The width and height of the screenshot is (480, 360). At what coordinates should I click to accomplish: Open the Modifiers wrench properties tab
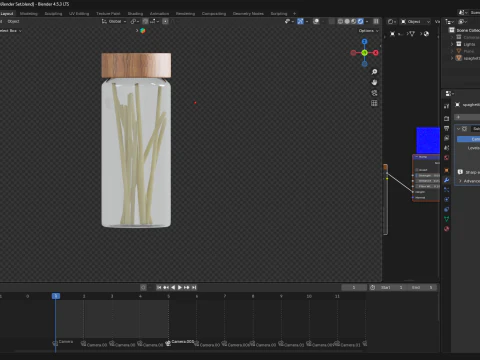pos(447,180)
